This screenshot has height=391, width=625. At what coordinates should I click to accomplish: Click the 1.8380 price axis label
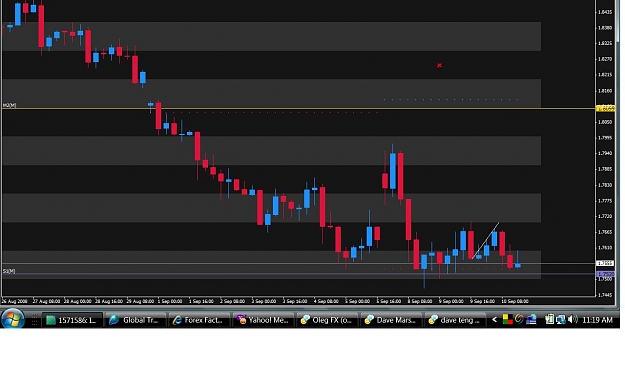point(605,28)
